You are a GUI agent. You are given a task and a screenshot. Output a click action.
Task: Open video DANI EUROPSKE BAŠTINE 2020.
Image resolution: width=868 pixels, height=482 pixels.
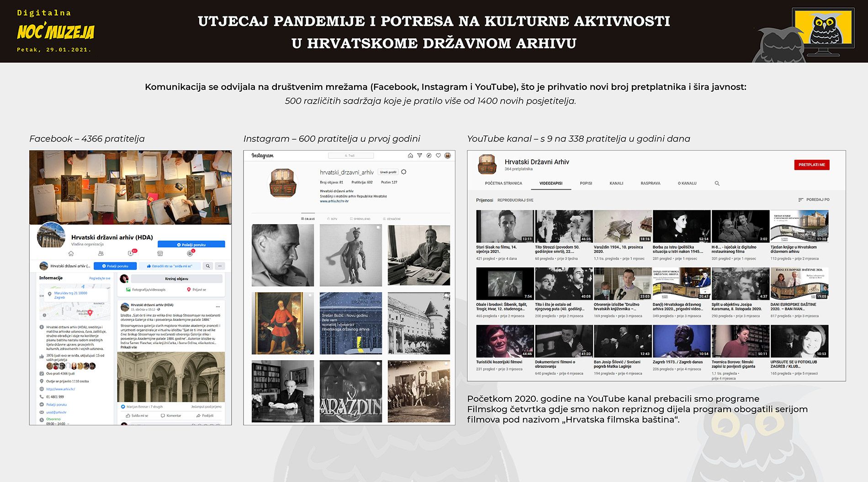click(799, 283)
